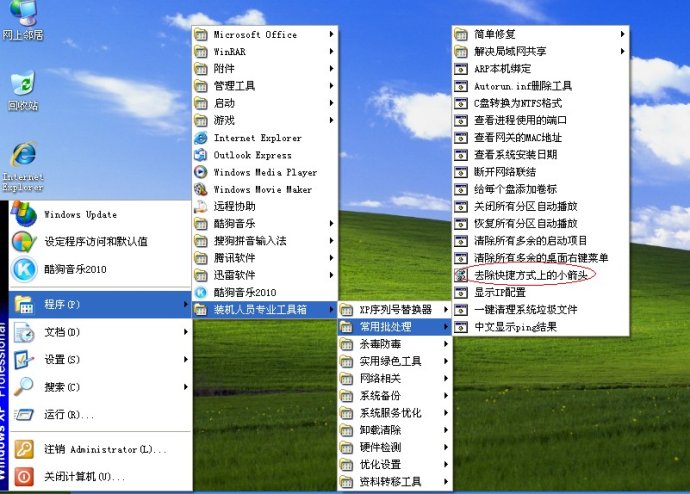Open the 启动 startup folder
Screen dimensions: 690x494
(x=265, y=103)
